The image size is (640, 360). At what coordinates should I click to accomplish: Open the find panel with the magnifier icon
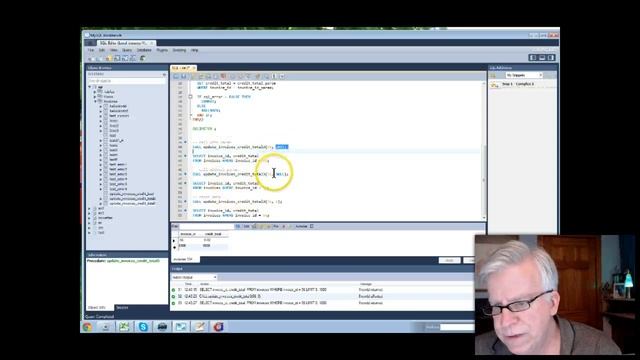point(266,76)
